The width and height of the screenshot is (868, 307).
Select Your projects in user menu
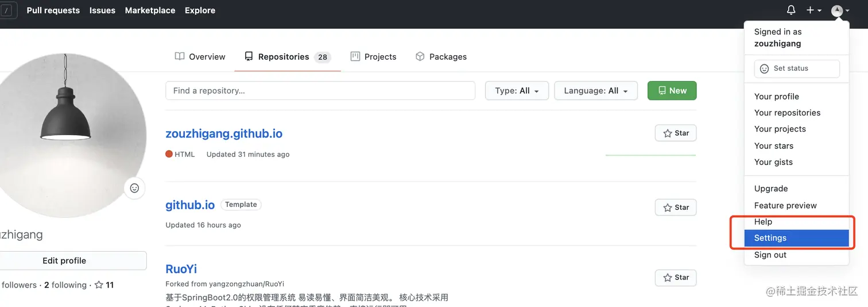[x=797, y=129]
